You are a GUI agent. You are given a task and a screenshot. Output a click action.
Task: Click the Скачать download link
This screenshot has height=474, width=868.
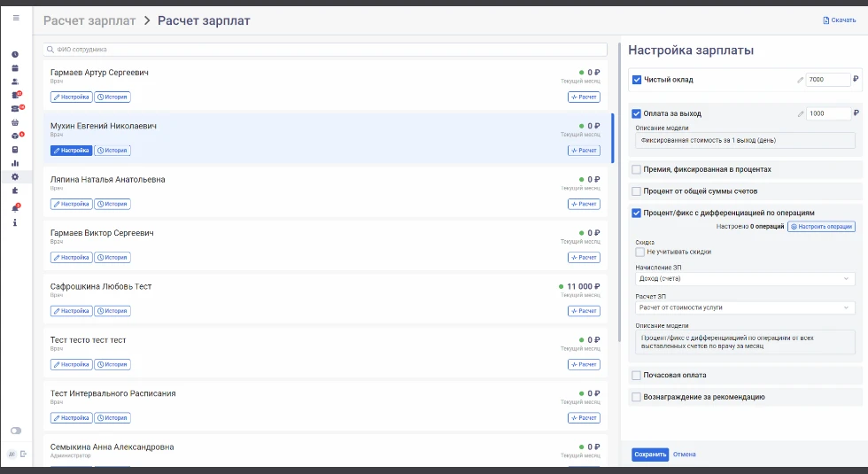[x=839, y=20]
